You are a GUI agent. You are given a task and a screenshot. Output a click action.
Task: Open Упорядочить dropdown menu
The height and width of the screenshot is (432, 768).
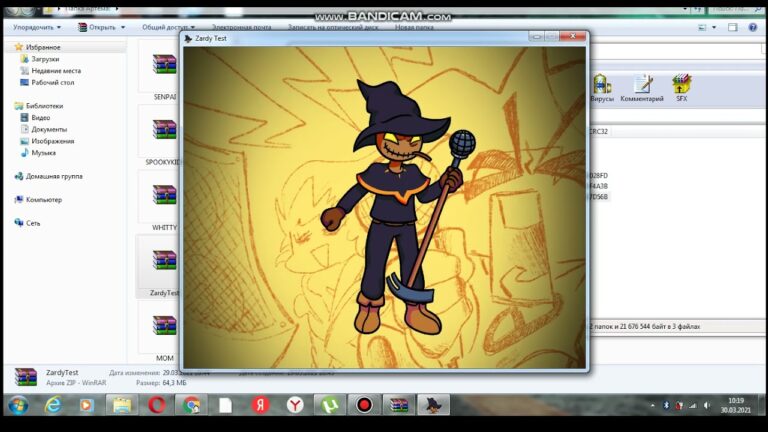click(x=37, y=27)
